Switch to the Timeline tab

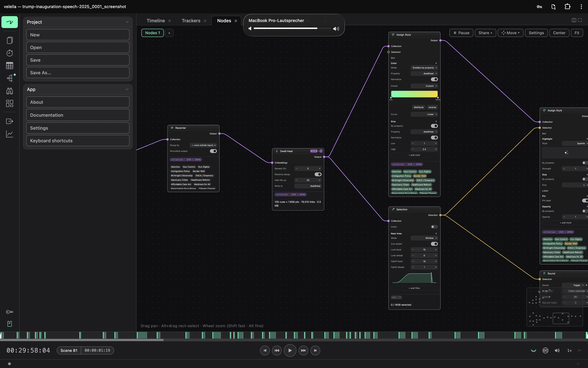[156, 21]
